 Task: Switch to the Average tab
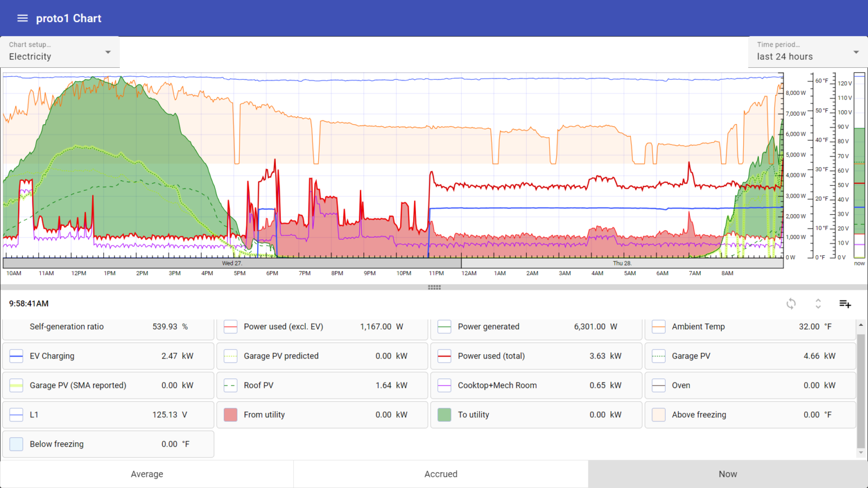tap(147, 474)
